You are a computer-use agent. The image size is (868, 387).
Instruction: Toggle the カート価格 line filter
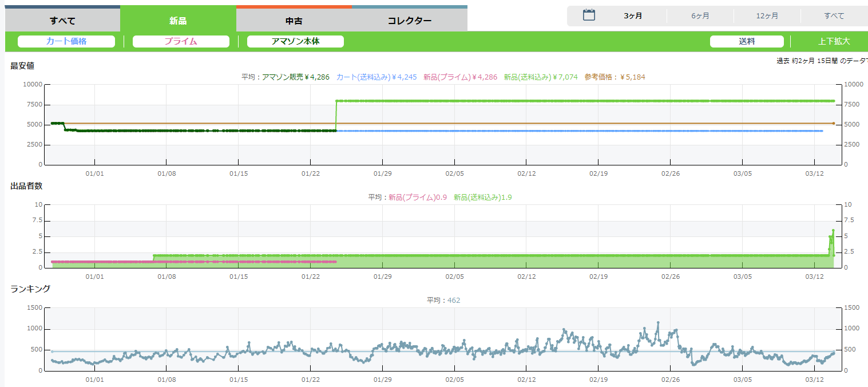pos(66,41)
